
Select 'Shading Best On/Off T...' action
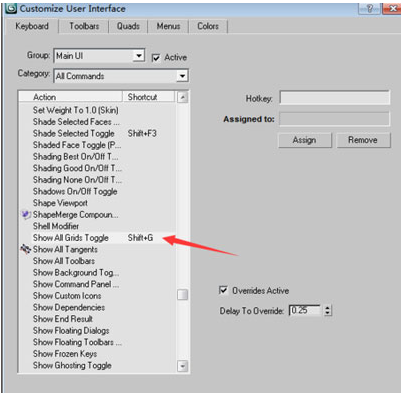(76, 156)
